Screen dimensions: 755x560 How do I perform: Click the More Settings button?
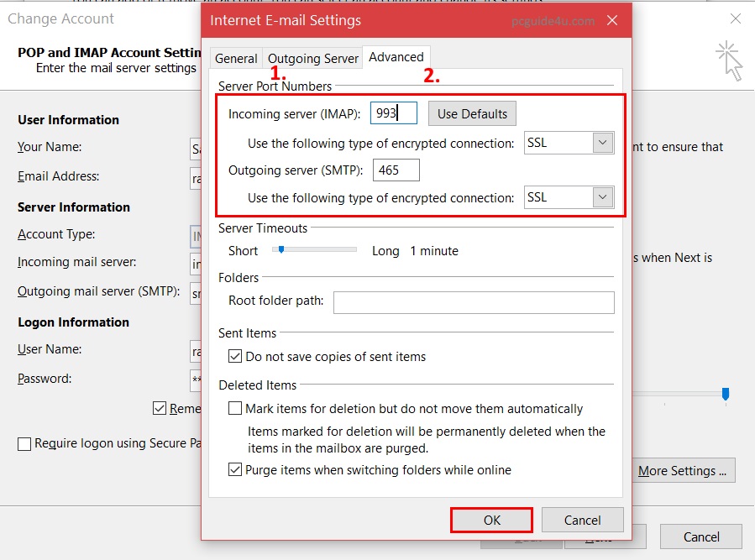pyautogui.click(x=685, y=471)
